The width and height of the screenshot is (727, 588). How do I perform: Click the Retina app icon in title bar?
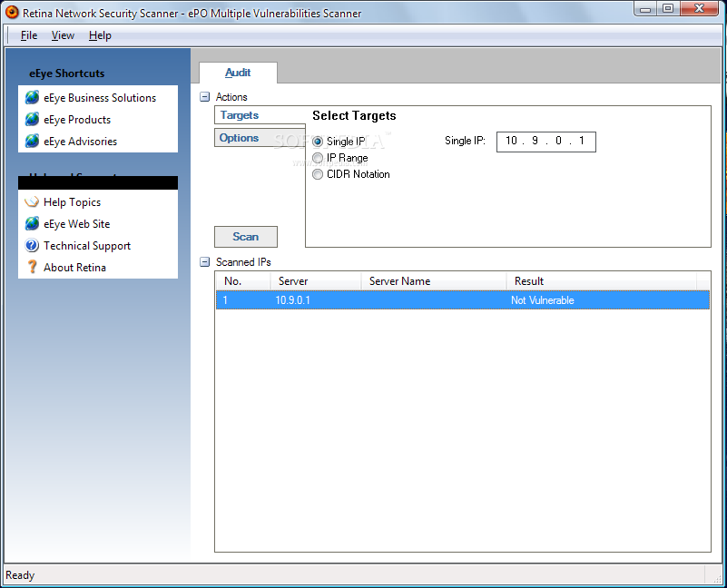pyautogui.click(x=12, y=13)
